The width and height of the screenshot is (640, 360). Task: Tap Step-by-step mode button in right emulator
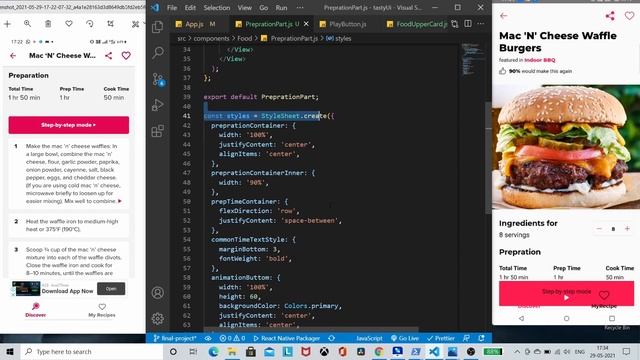pyautogui.click(x=566, y=293)
